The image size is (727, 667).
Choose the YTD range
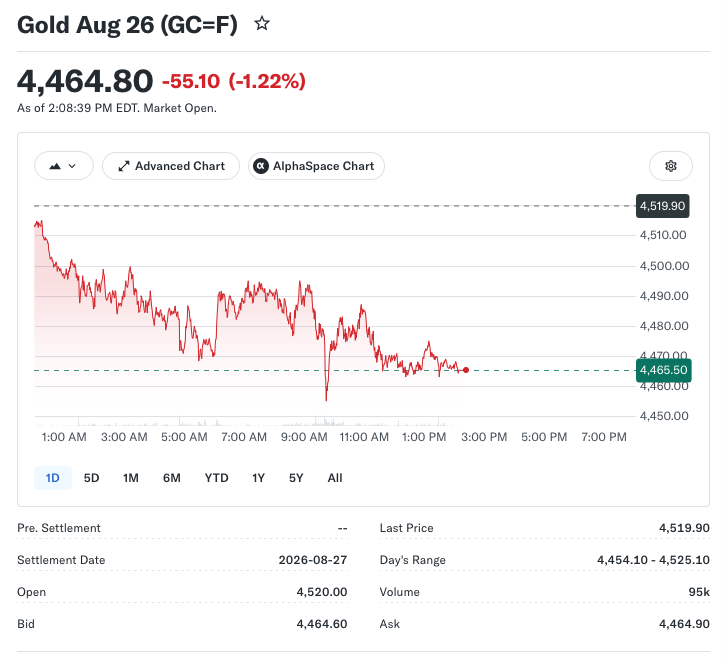click(x=217, y=478)
